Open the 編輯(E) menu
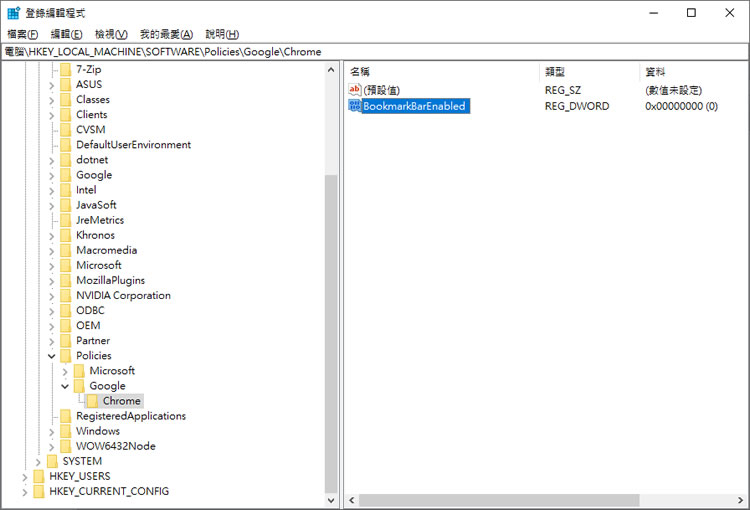This screenshot has width=750, height=510. click(x=66, y=34)
